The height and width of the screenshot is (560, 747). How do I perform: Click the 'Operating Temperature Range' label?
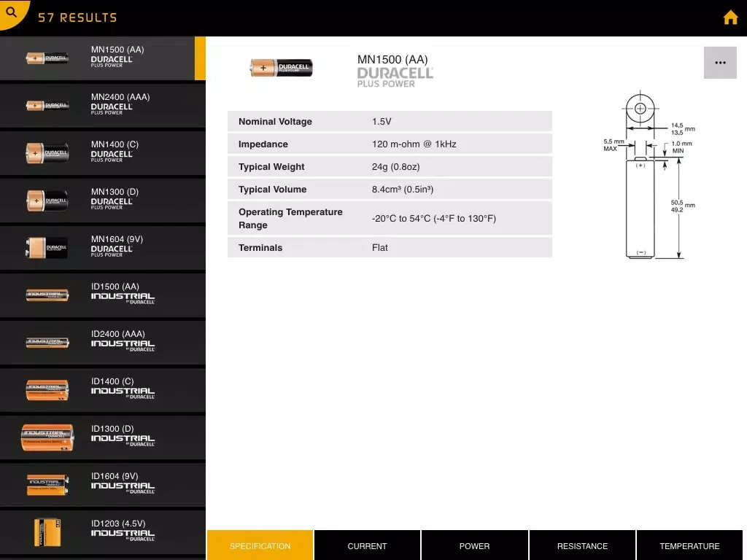(x=290, y=218)
